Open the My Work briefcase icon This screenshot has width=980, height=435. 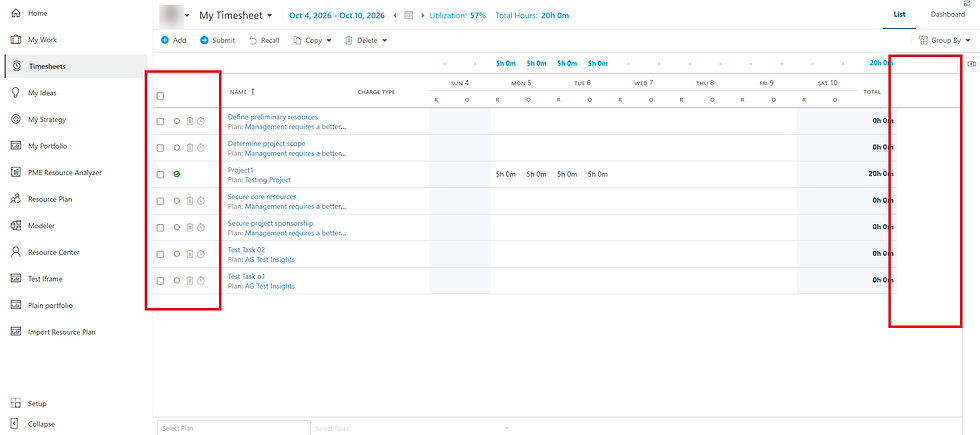click(16, 40)
